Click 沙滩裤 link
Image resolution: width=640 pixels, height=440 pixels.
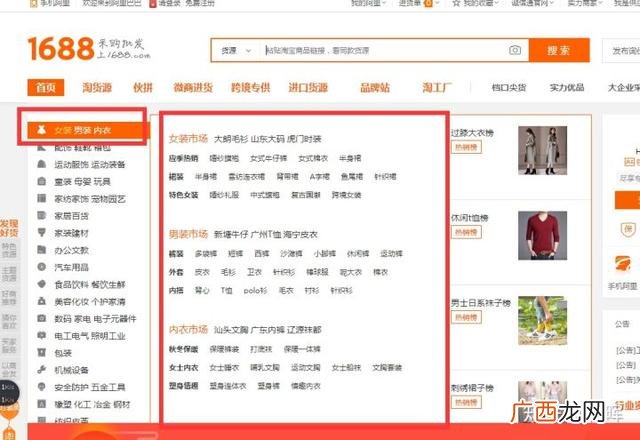pyautogui.click(x=291, y=254)
